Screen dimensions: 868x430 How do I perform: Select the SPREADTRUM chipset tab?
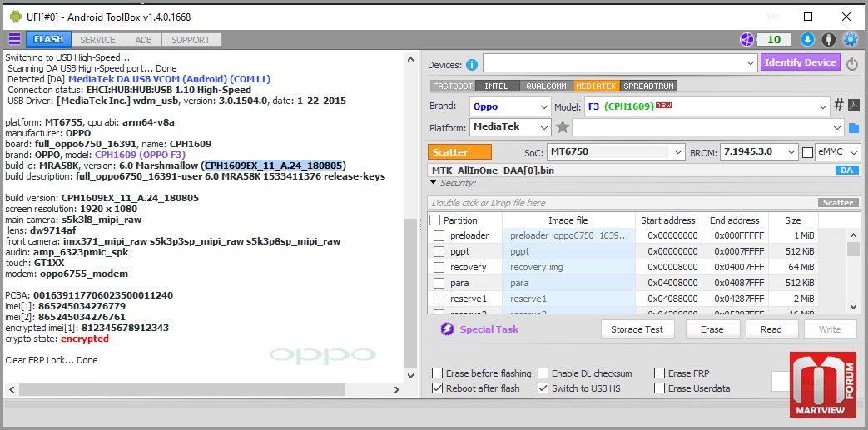[649, 86]
